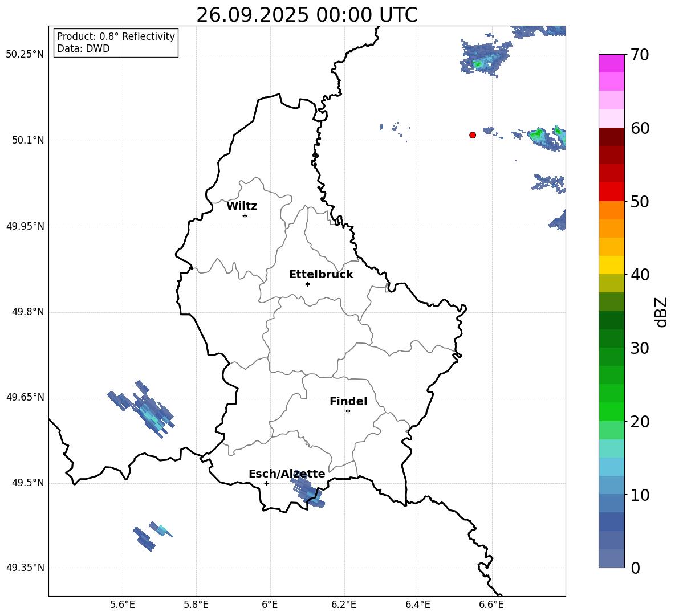This screenshot has width=675, height=616.
Task: Click the title 26.09.2025 00:00 UTC
Action: coord(307,15)
